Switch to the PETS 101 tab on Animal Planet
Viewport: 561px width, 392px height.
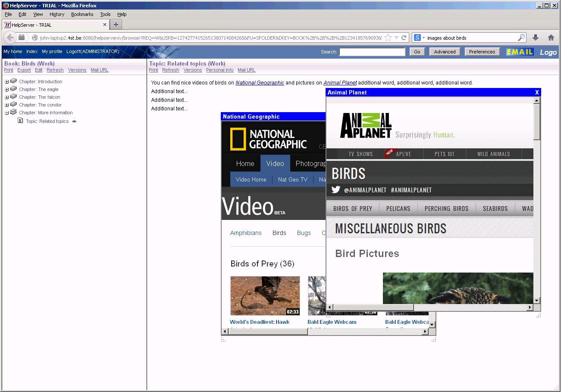tap(445, 154)
